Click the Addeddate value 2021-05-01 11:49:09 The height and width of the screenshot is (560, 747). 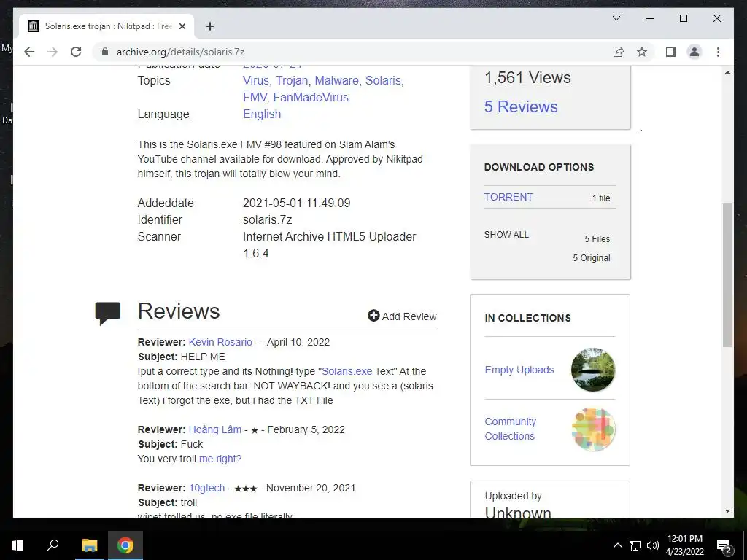(x=296, y=203)
